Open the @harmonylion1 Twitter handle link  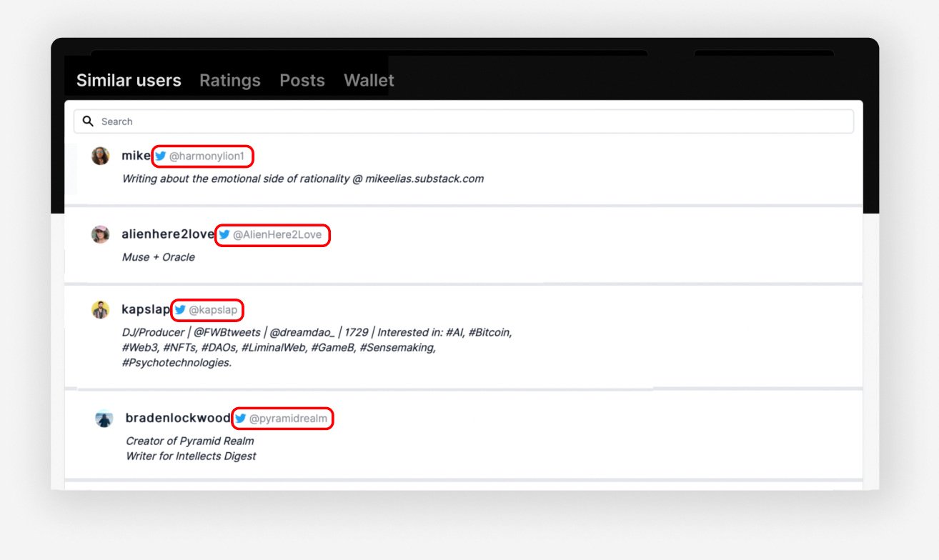[x=207, y=156]
